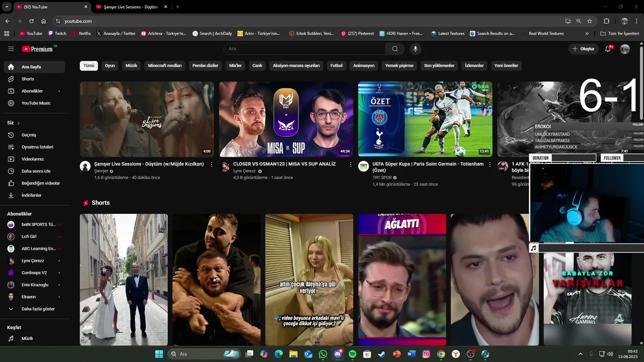Image resolution: width=644 pixels, height=362 pixels.
Task: Switch to Şanışer Live Sessions browser tab
Action: (131, 7)
